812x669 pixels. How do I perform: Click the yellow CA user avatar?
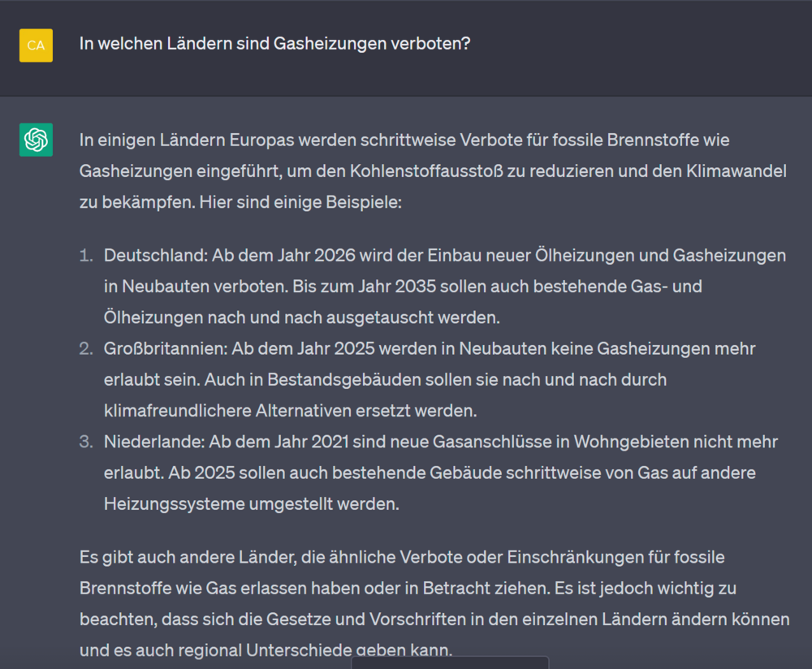36,45
